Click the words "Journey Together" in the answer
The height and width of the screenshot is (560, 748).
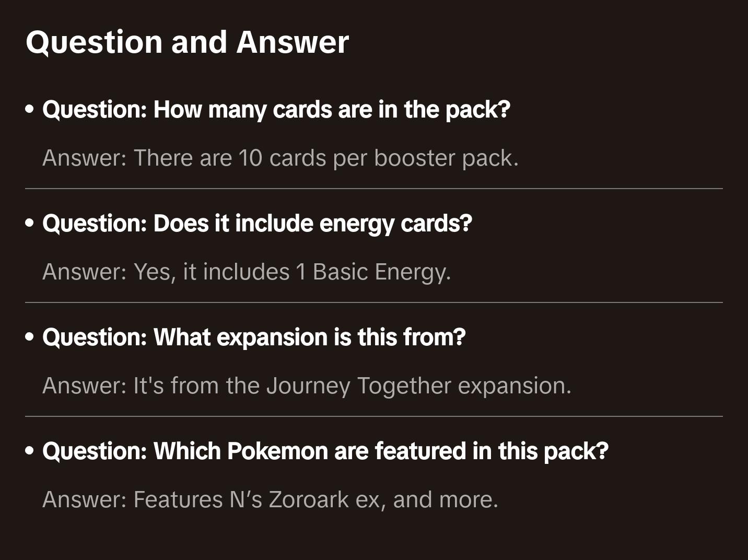pos(359,386)
